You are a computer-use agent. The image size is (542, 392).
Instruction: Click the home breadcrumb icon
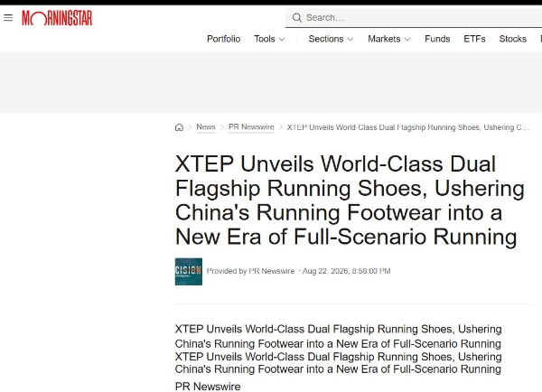click(x=179, y=127)
